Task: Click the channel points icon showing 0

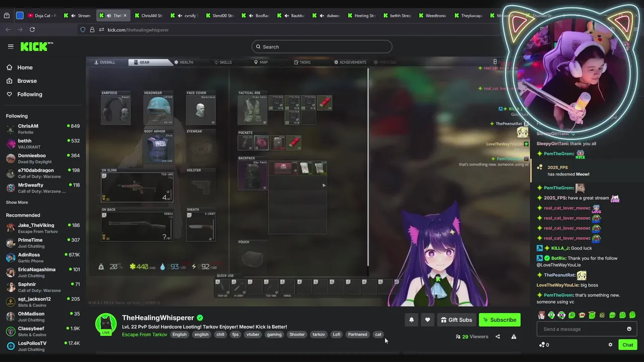Action: 544,345
